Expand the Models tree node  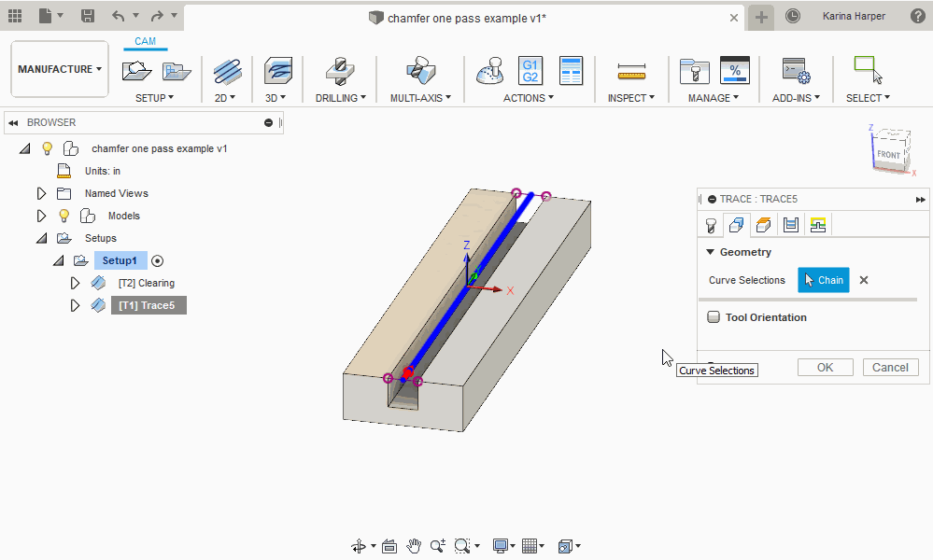41,216
